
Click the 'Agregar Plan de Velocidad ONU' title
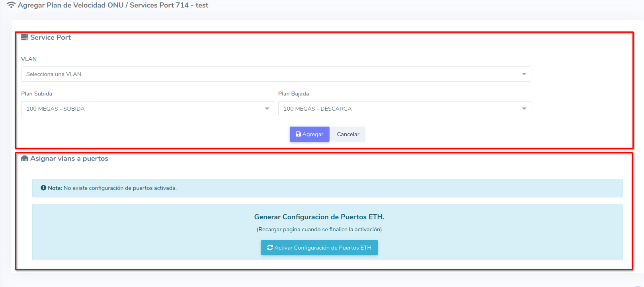70,5
